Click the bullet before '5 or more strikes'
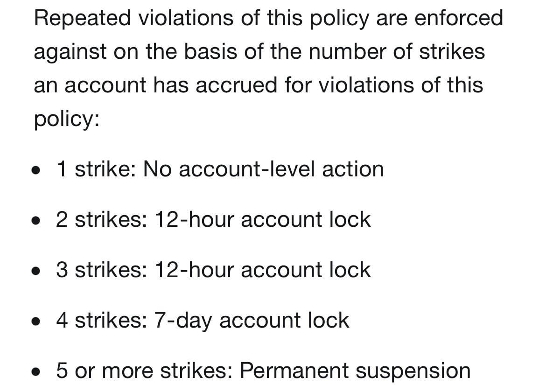This screenshot has width=546, height=392. (36, 372)
